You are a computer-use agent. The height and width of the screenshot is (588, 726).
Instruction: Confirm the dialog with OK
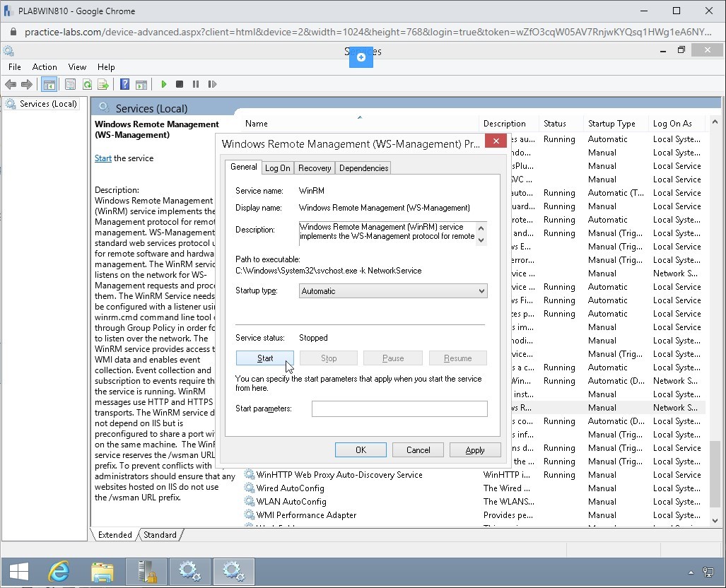tap(361, 450)
